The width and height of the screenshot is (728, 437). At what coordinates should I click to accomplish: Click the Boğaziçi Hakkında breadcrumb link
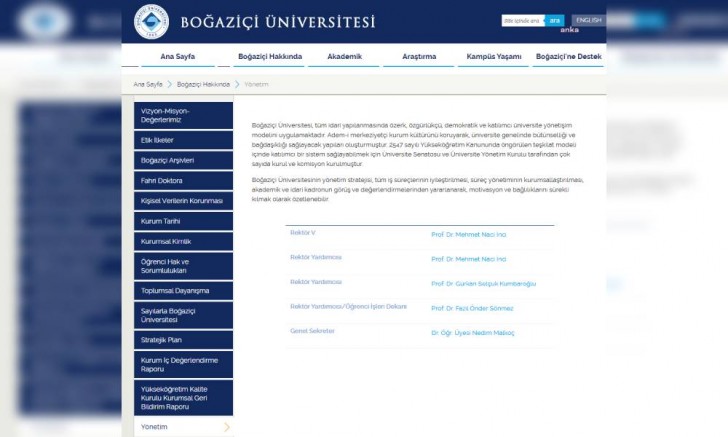(x=203, y=85)
